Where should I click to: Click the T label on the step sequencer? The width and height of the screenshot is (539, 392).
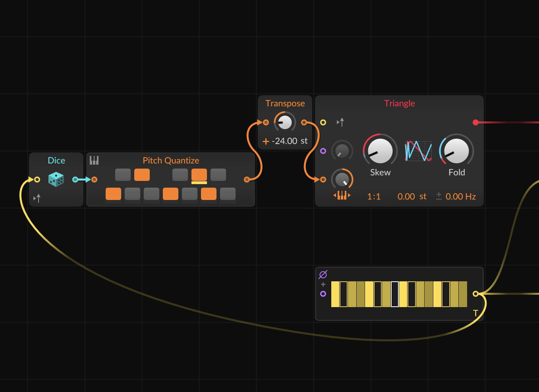[475, 313]
